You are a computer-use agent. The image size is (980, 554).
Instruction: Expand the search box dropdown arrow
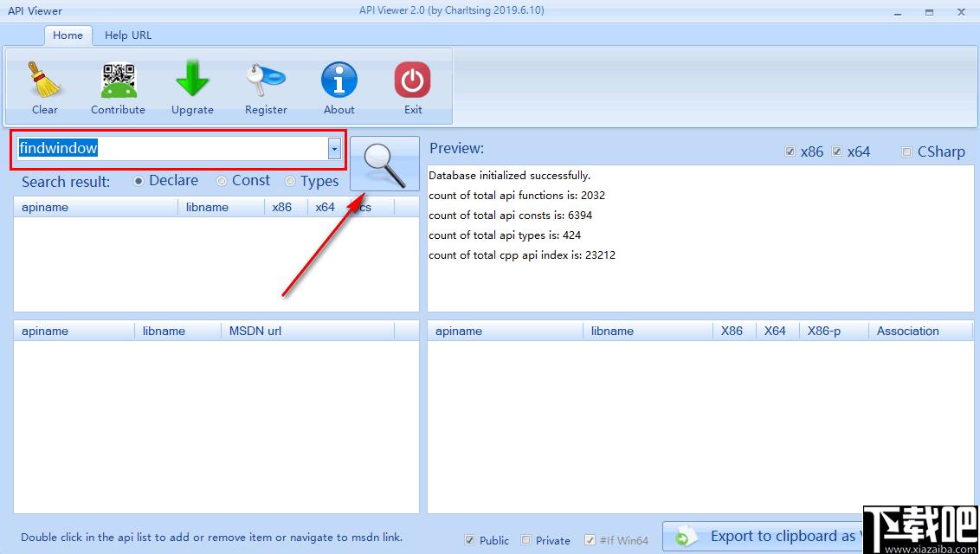[x=334, y=149]
